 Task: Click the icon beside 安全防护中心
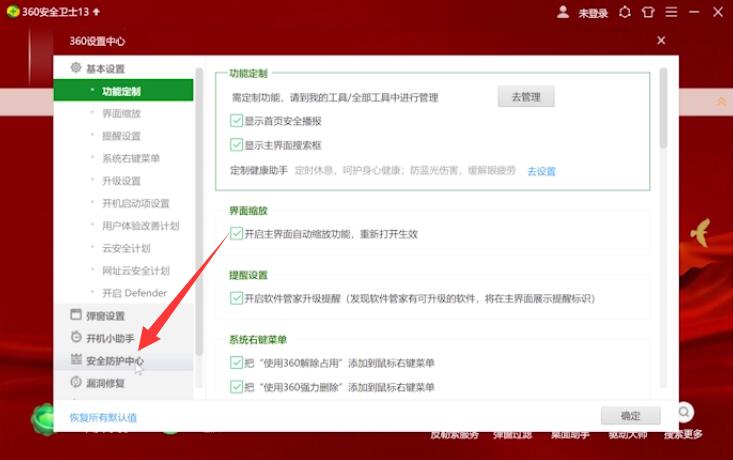coord(76,359)
